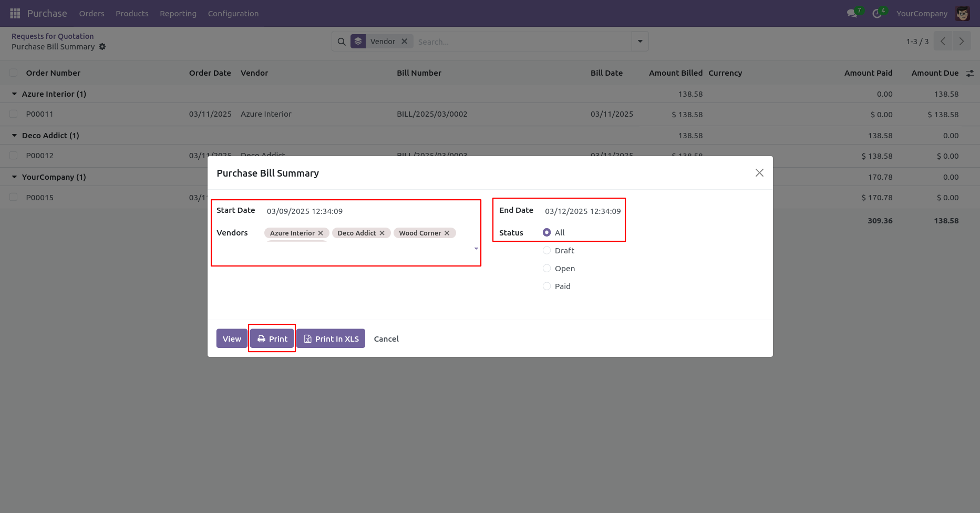Remove the Vendor filter facet
The image size is (980, 513).
pos(405,42)
